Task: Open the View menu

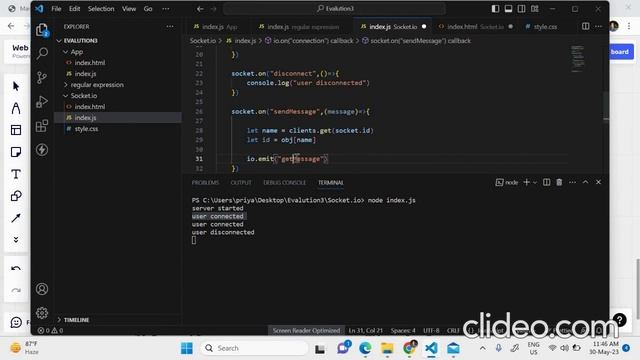Action: click(129, 9)
